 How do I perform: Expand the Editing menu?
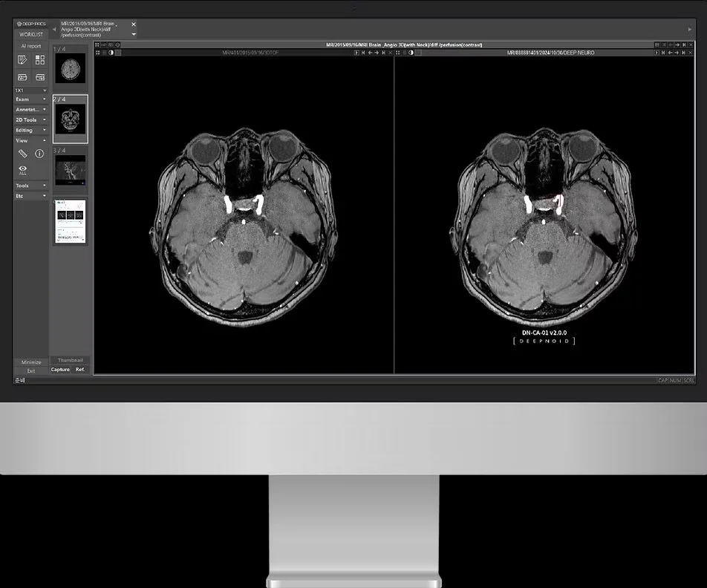tap(30, 131)
